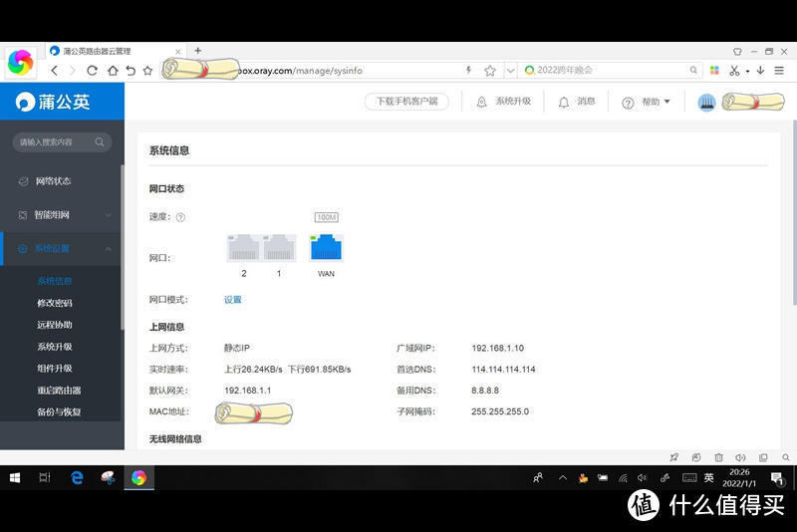This screenshot has width=797, height=532.
Task: Click the sidebar scrollbar
Action: (x=122, y=247)
